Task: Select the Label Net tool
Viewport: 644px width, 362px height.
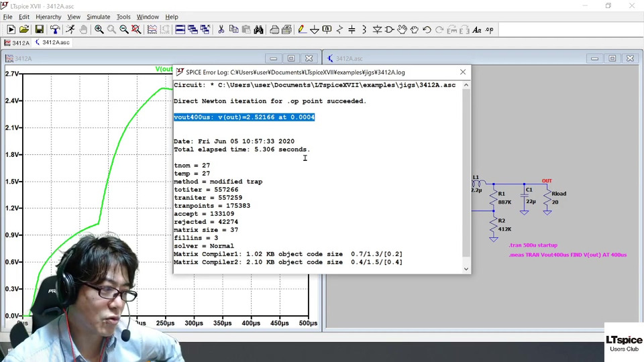Action: tap(327, 29)
